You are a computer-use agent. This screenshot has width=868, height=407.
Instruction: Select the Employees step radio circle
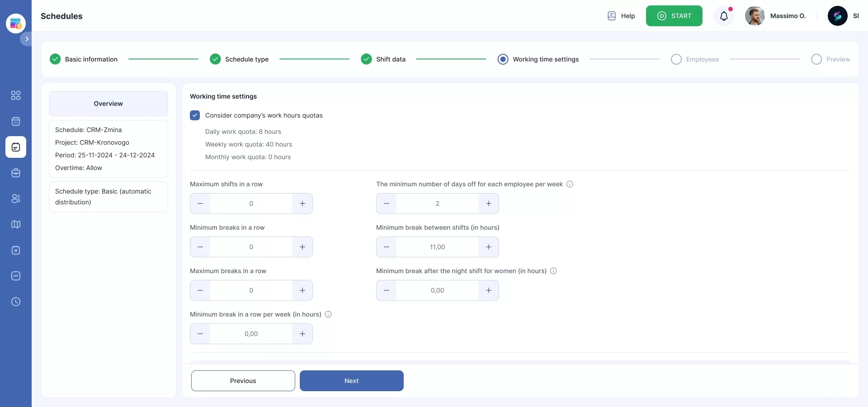[676, 59]
